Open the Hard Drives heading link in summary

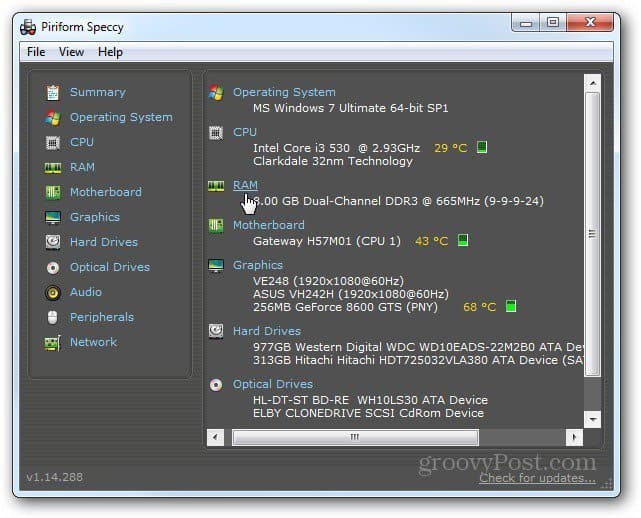267,331
